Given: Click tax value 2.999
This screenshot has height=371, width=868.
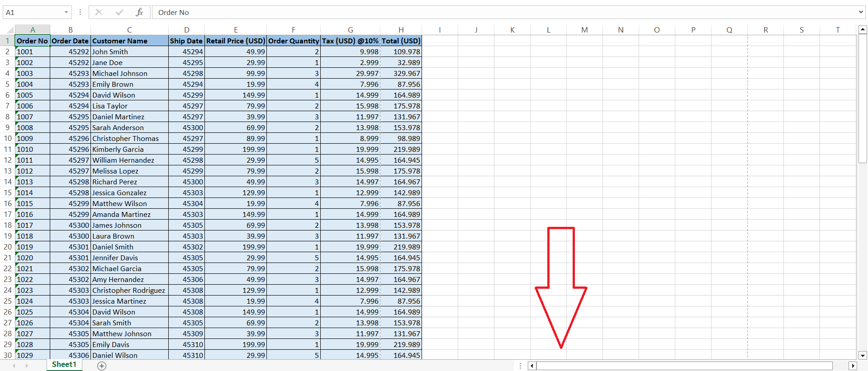Looking at the screenshot, I should pos(351,62).
